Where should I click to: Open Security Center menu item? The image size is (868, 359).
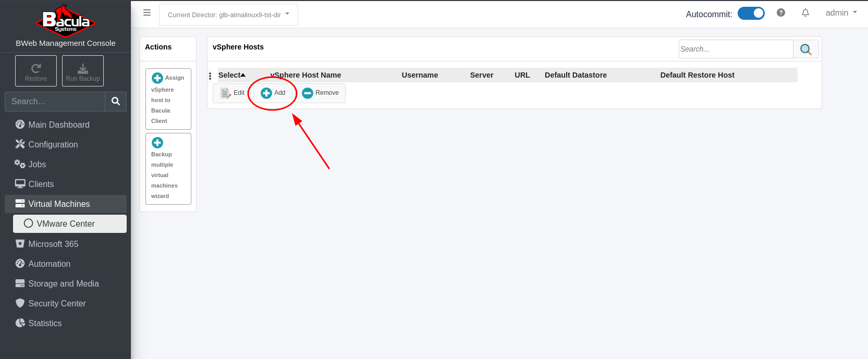pos(66,303)
